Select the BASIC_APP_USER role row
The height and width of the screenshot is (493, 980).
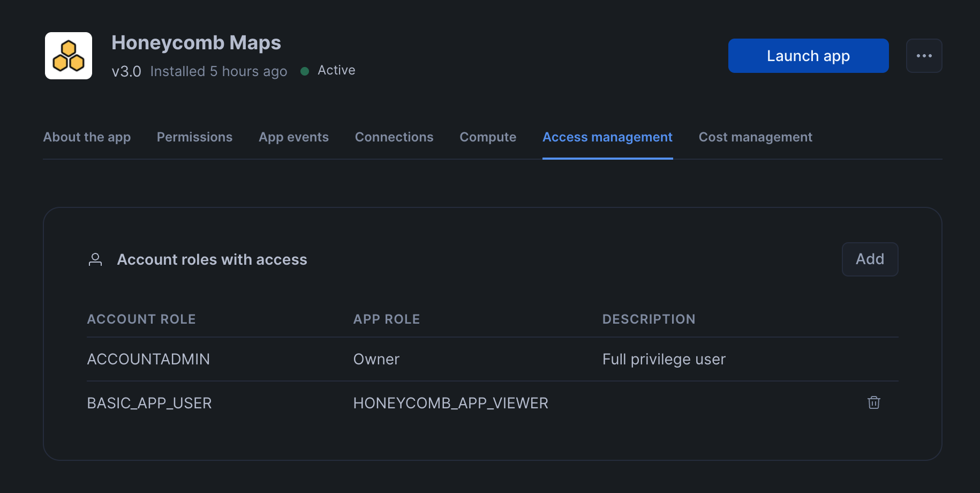point(149,402)
